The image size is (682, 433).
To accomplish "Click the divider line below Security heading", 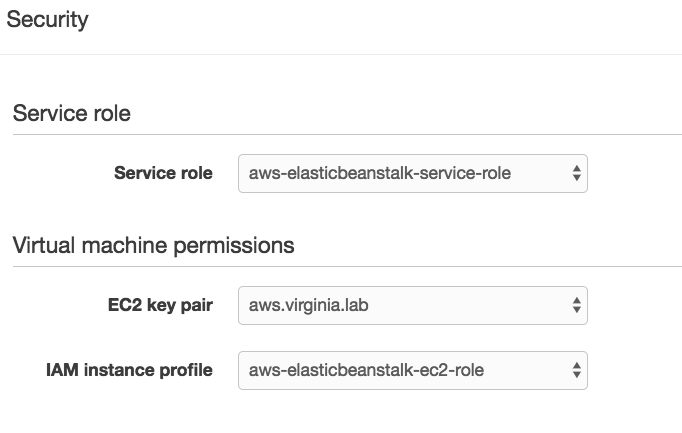I will coord(341,54).
